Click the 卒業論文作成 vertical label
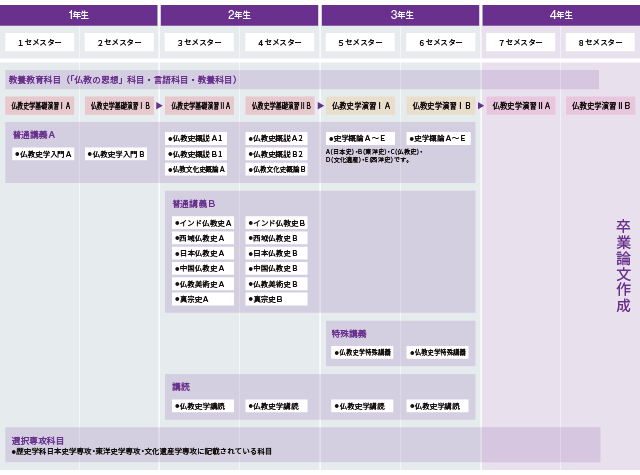The image size is (640, 475). click(623, 266)
